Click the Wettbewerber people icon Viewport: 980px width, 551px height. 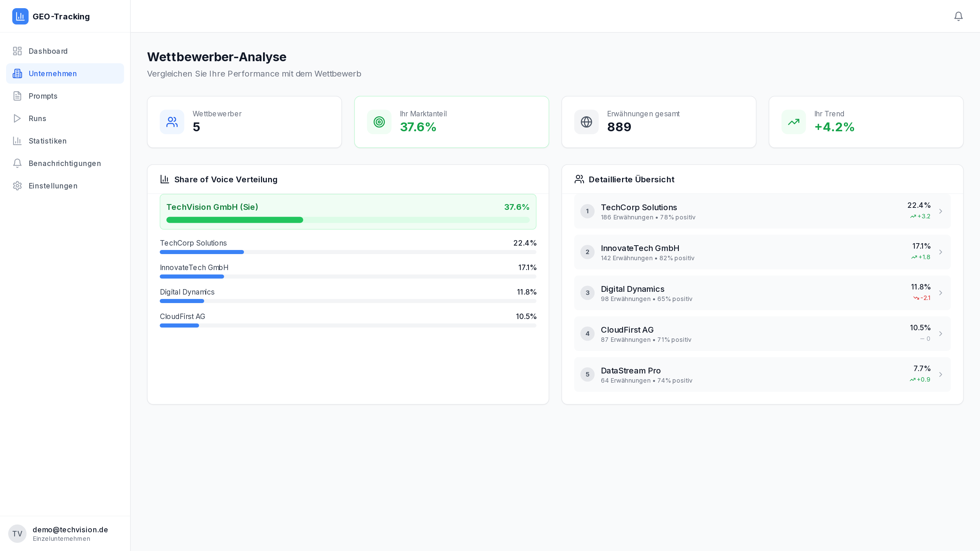pyautogui.click(x=172, y=122)
